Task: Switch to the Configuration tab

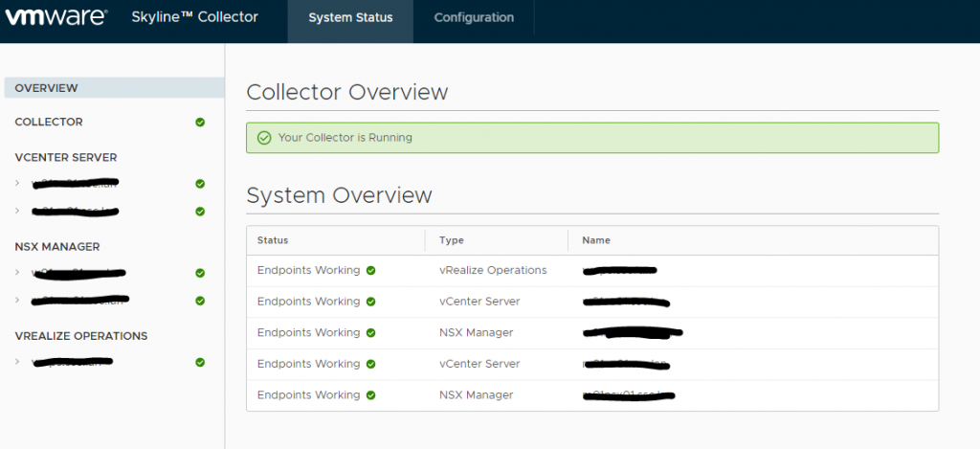Action: click(474, 18)
